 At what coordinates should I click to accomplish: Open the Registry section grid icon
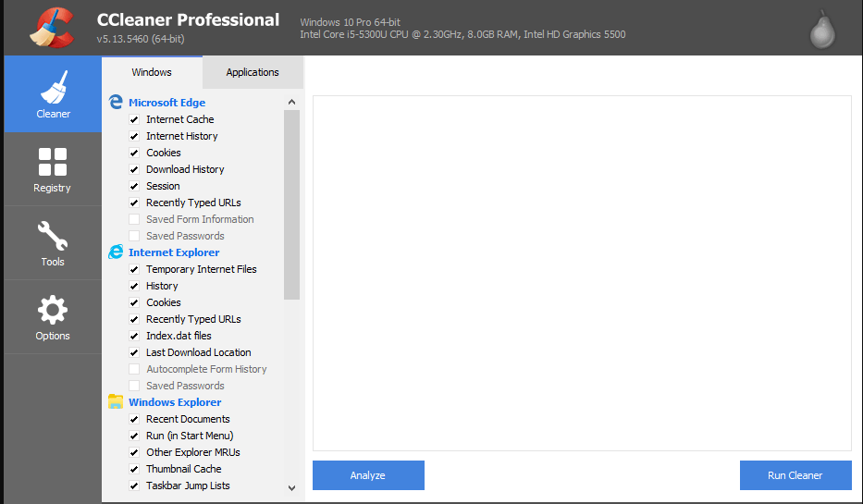(53, 161)
